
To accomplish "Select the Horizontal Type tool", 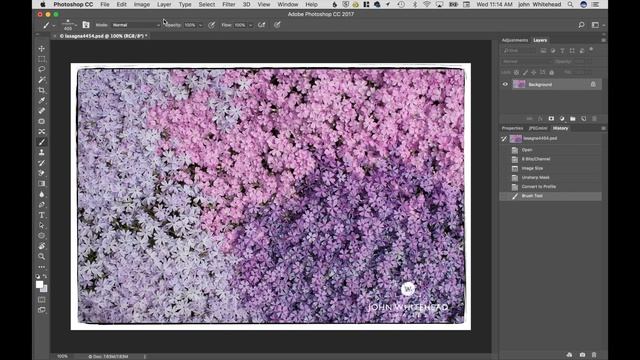I will click(x=42, y=215).
